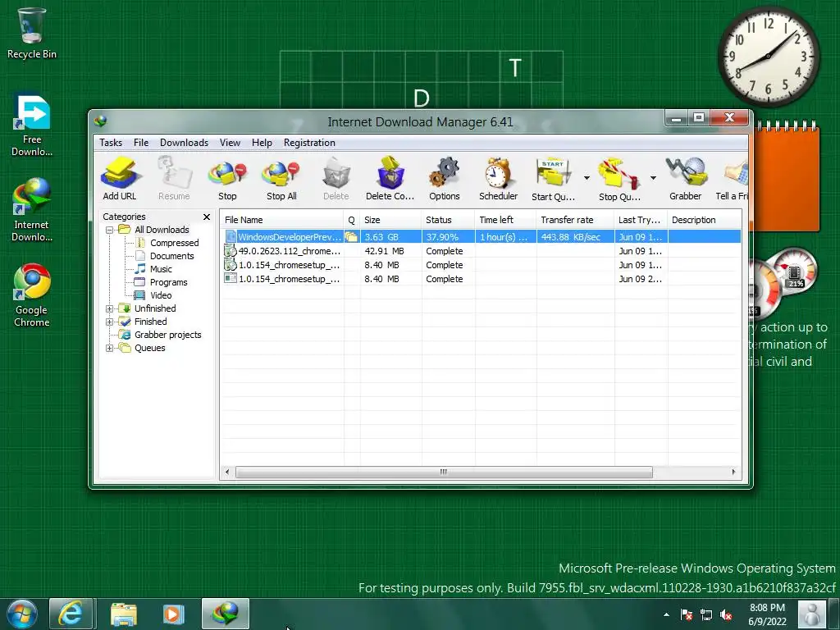Click the Stop Queue icon
This screenshot has width=840, height=630.
(x=619, y=179)
